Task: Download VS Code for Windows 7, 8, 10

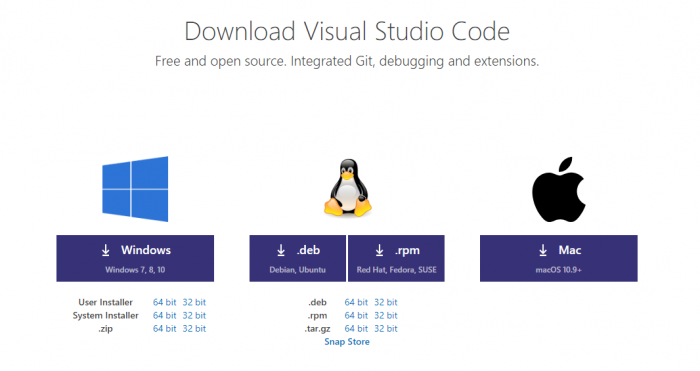Action: pos(135,258)
